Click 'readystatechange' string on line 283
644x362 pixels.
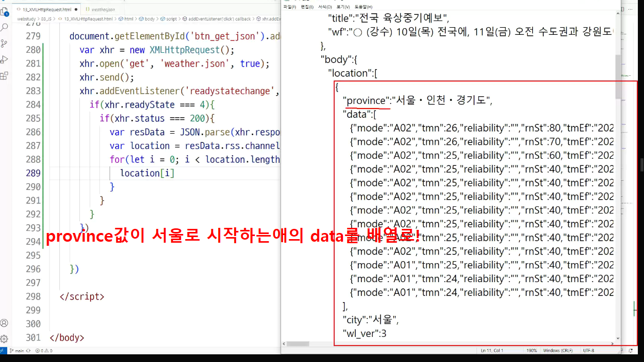230,91
